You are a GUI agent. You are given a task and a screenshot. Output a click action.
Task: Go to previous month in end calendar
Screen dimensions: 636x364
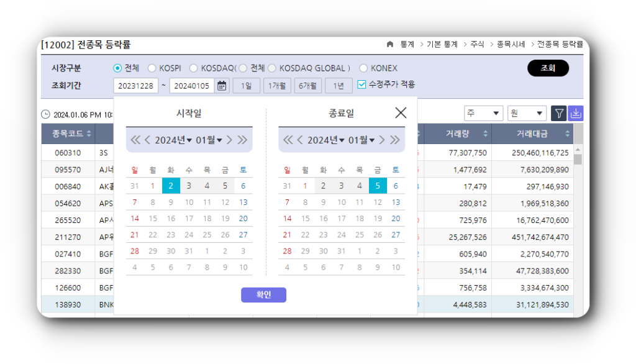[x=300, y=140]
